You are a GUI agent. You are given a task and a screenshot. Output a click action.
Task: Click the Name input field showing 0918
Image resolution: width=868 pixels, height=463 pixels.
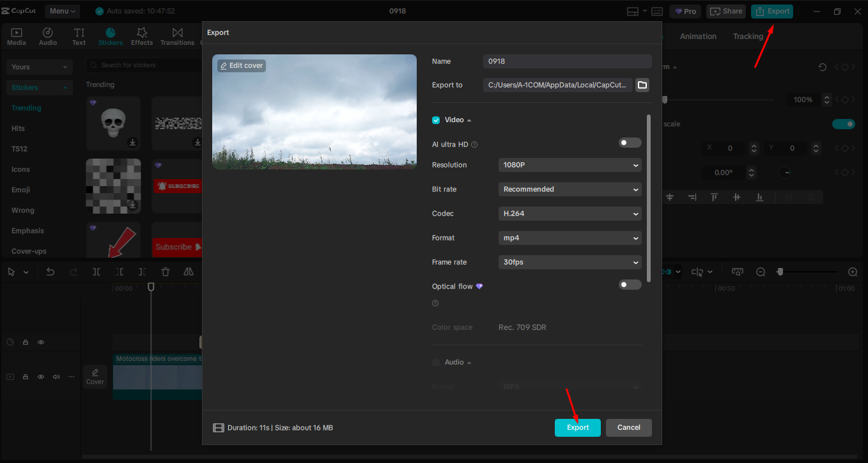click(x=568, y=61)
